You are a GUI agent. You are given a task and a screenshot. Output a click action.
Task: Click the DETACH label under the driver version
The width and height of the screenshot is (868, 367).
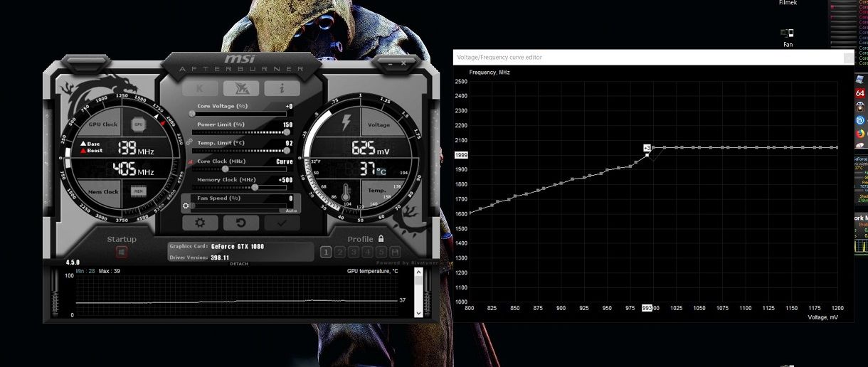239,264
